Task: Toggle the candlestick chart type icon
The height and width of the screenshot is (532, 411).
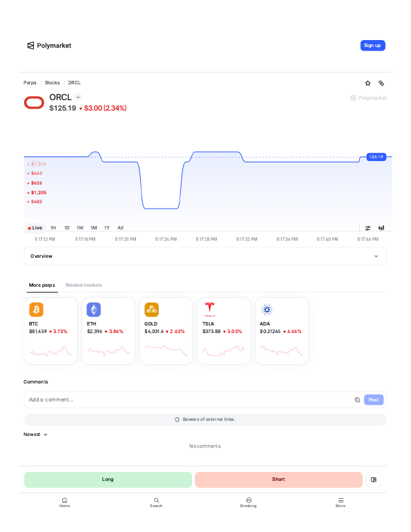Action: (381, 228)
